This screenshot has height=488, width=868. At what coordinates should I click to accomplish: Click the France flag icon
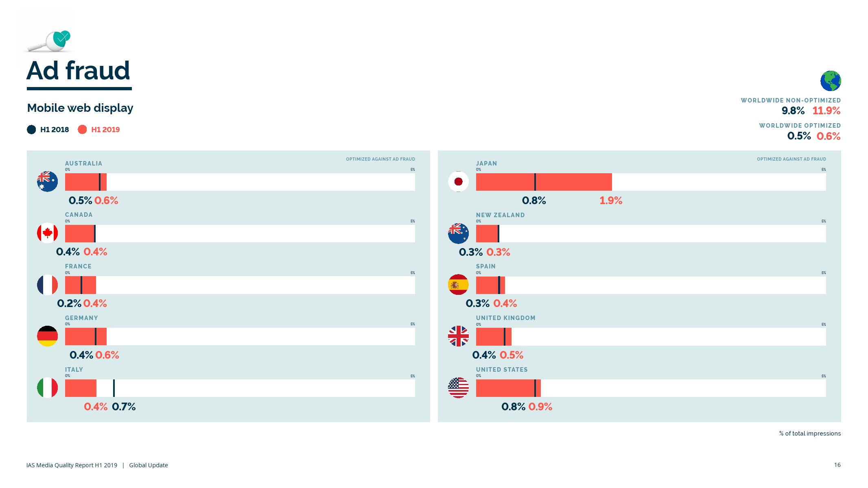tap(47, 285)
